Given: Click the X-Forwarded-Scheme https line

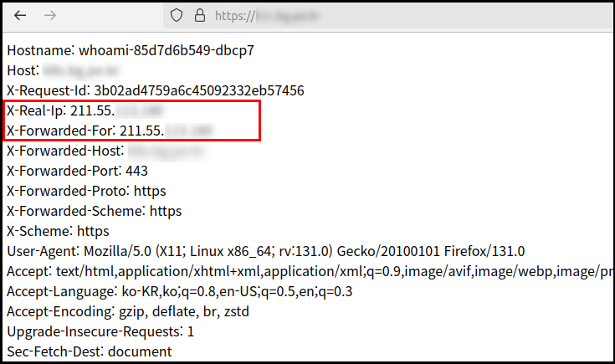Looking at the screenshot, I should click(94, 211).
